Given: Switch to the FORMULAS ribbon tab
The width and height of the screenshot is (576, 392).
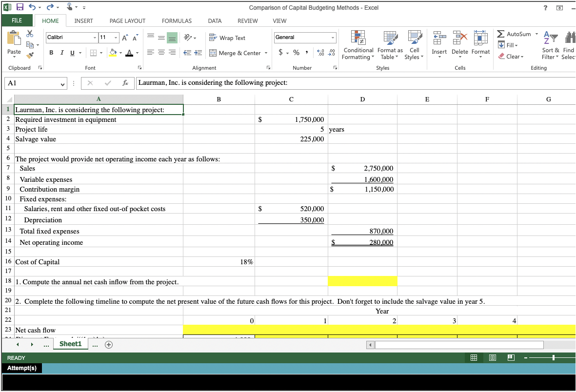Looking at the screenshot, I should coord(177,20).
